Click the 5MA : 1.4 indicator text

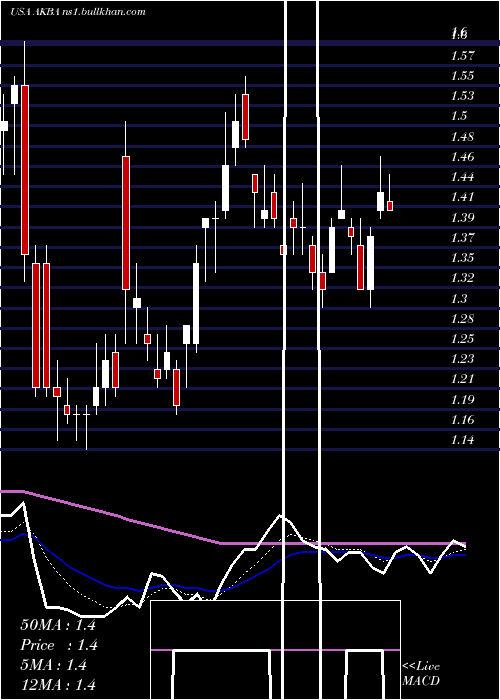tap(54, 665)
